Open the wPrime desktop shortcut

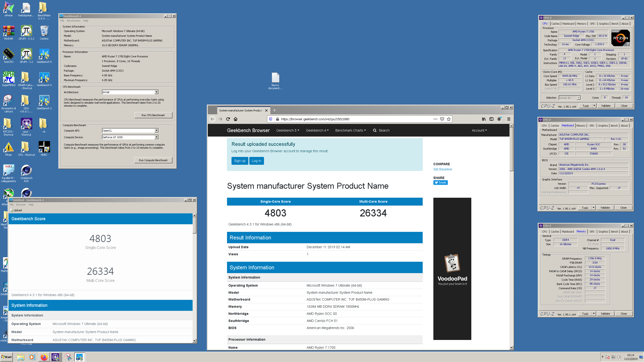coord(9,9)
